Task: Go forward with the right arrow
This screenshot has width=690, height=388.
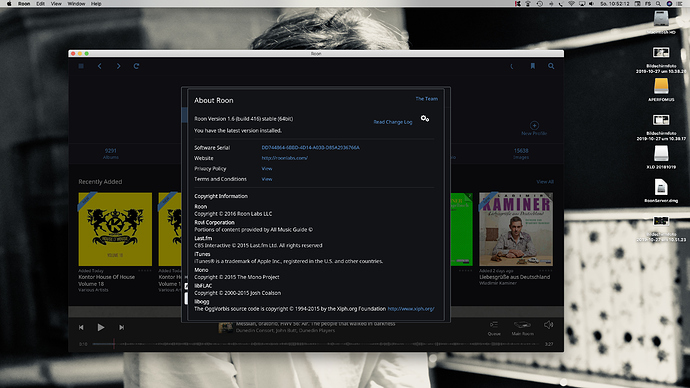Action: (118, 66)
